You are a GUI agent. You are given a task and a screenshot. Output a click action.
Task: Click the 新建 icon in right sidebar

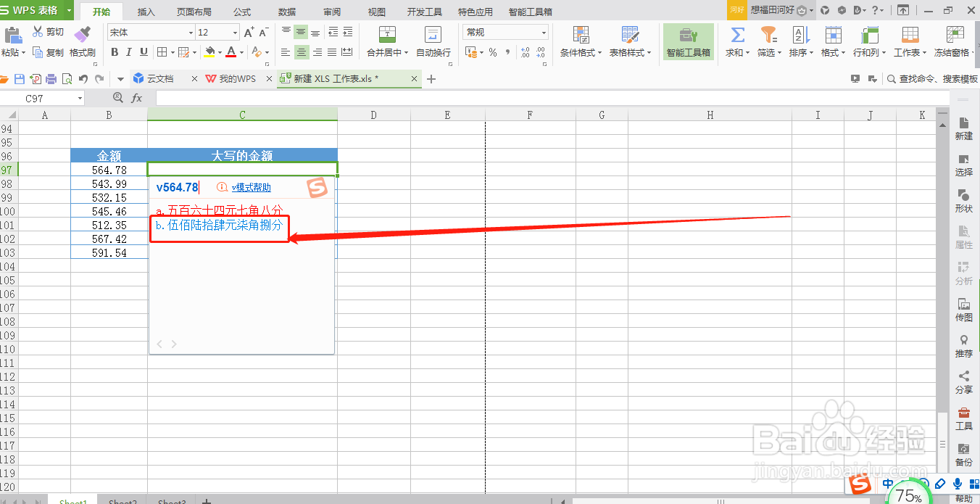coord(964,123)
